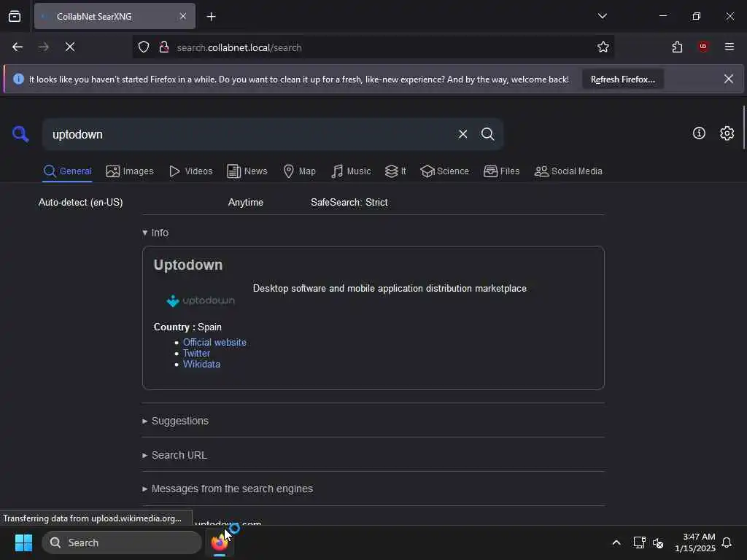Screen dimensions: 747x560
Task: Dismiss the Firefox notification bar
Action: pos(729,79)
